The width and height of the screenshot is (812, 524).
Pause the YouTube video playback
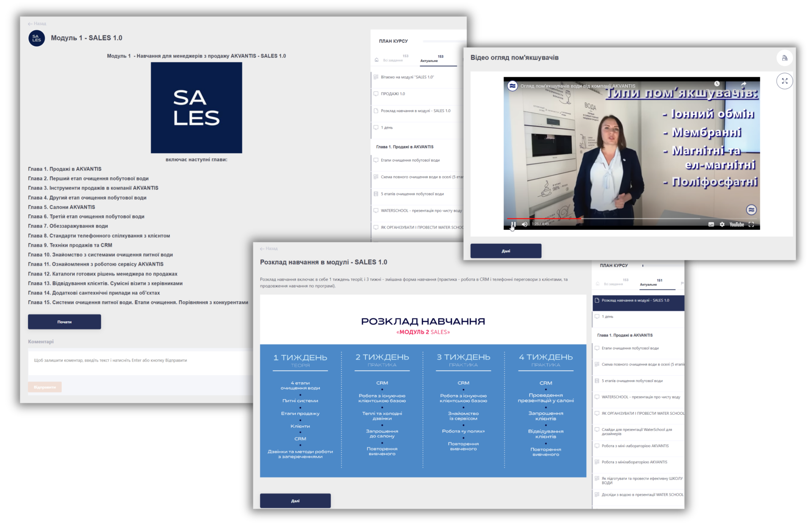click(x=513, y=224)
